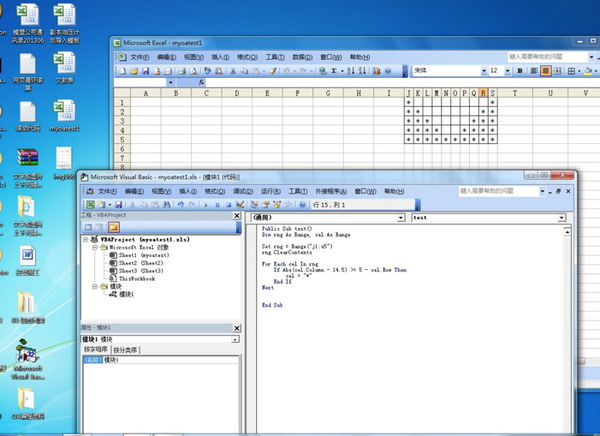Open the Chart Wizard icon in Excel
This screenshot has width=600, height=436.
tap(376, 71)
